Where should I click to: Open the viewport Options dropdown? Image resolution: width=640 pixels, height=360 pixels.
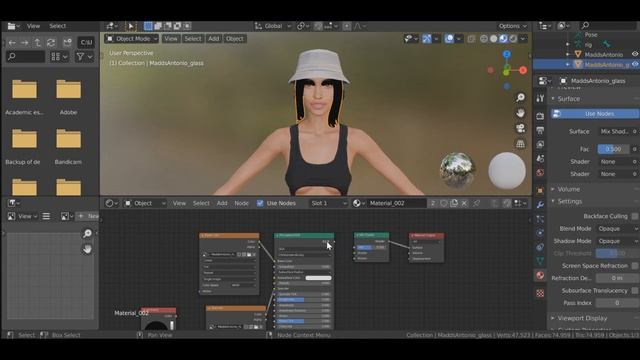click(x=513, y=26)
